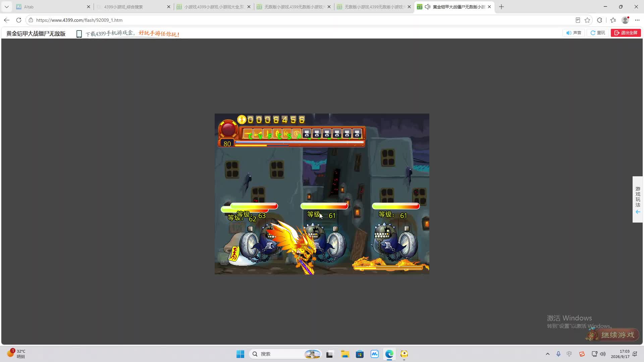Open Task View from the taskbar

[330, 354]
